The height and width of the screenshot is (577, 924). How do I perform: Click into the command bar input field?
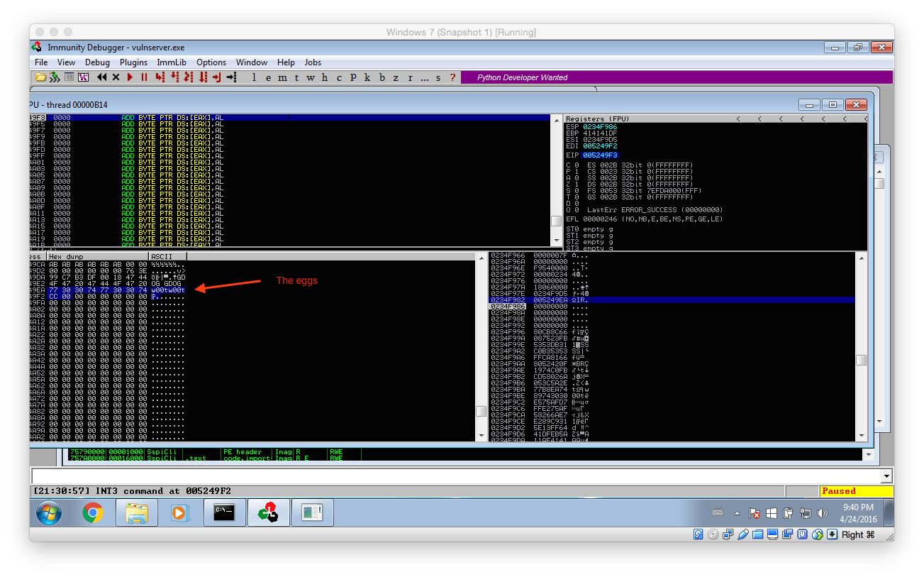[455, 476]
